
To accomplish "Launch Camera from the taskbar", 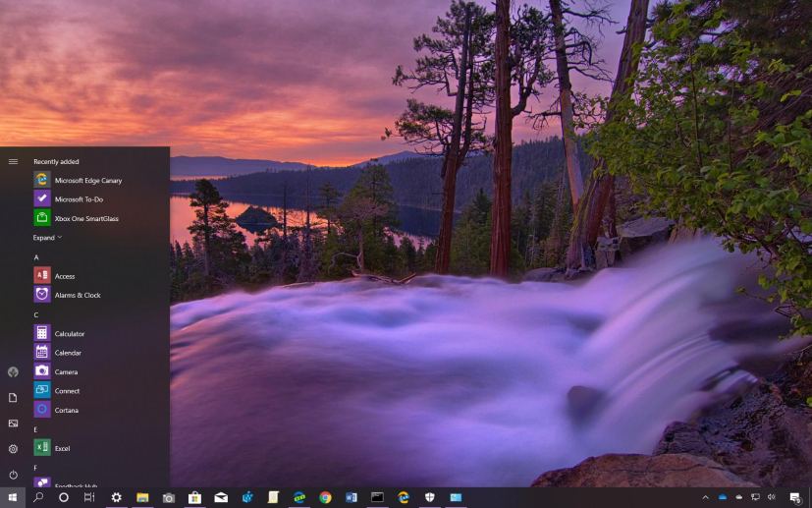I will (168, 497).
